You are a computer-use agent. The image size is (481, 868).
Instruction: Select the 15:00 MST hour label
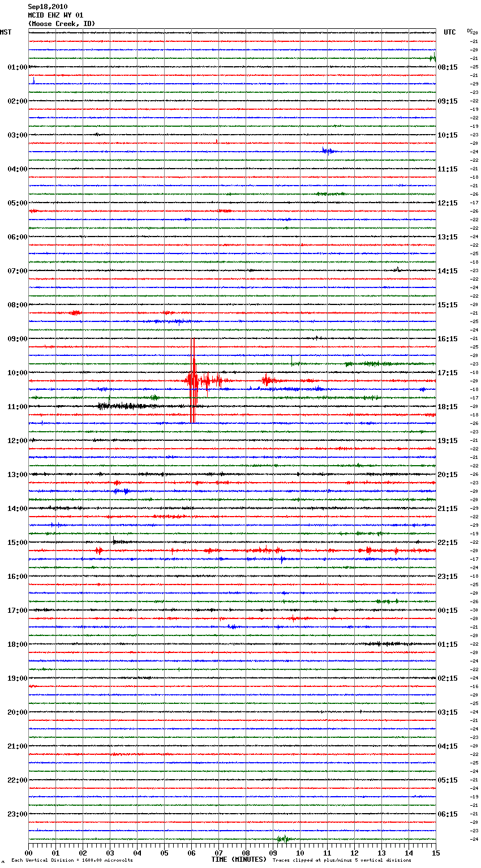pyautogui.click(x=17, y=543)
